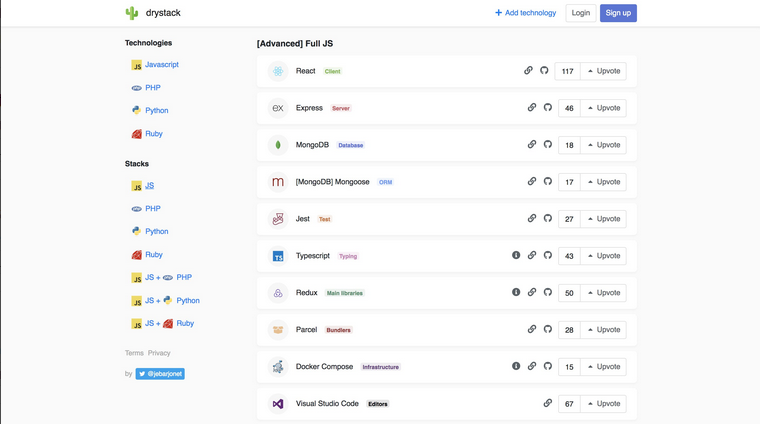Open the link icon for Parcel
This screenshot has height=424, width=760.
point(532,329)
